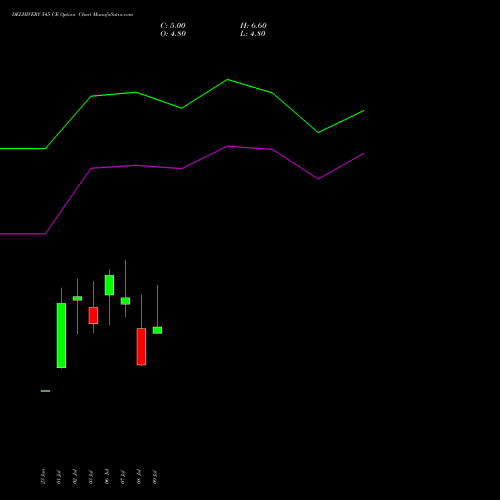The width and height of the screenshot is (500, 500).
Task: Click the 03 Jul date label
Action: 91,477
